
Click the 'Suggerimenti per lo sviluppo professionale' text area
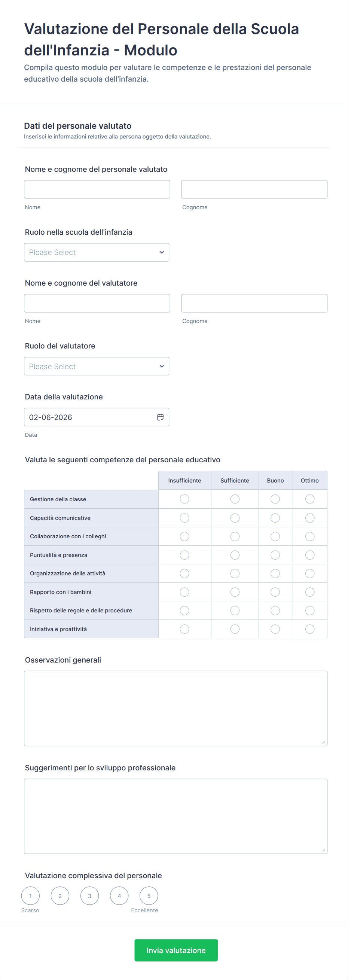point(176,816)
